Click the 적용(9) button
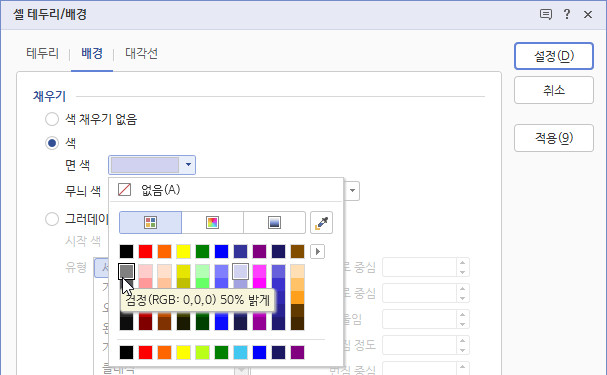The height and width of the screenshot is (375, 607). (x=554, y=138)
